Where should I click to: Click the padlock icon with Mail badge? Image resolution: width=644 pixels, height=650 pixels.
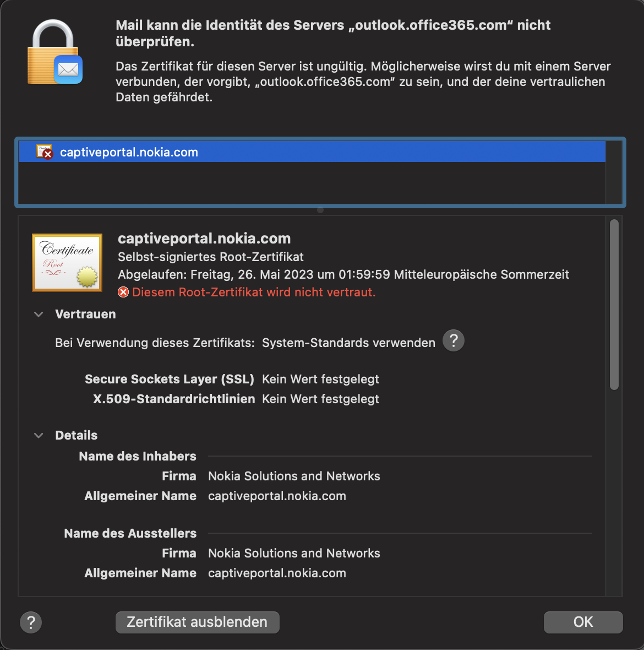54,53
